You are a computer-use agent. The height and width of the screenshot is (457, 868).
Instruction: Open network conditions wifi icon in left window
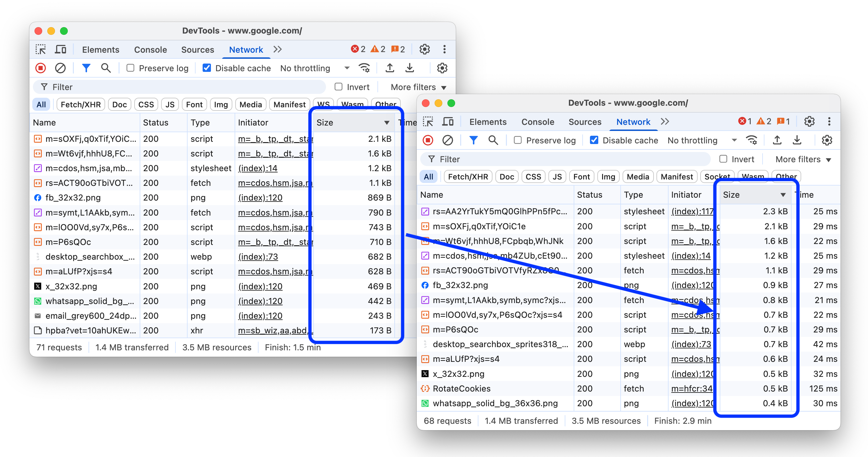364,68
